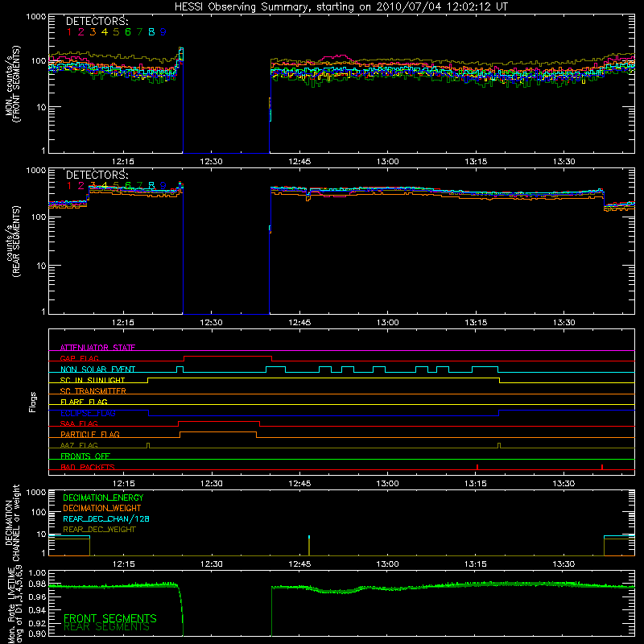Click the REAR_DEC_CHAN/128 legend entry
Viewport: 644px width, 644px height.
click(x=106, y=519)
